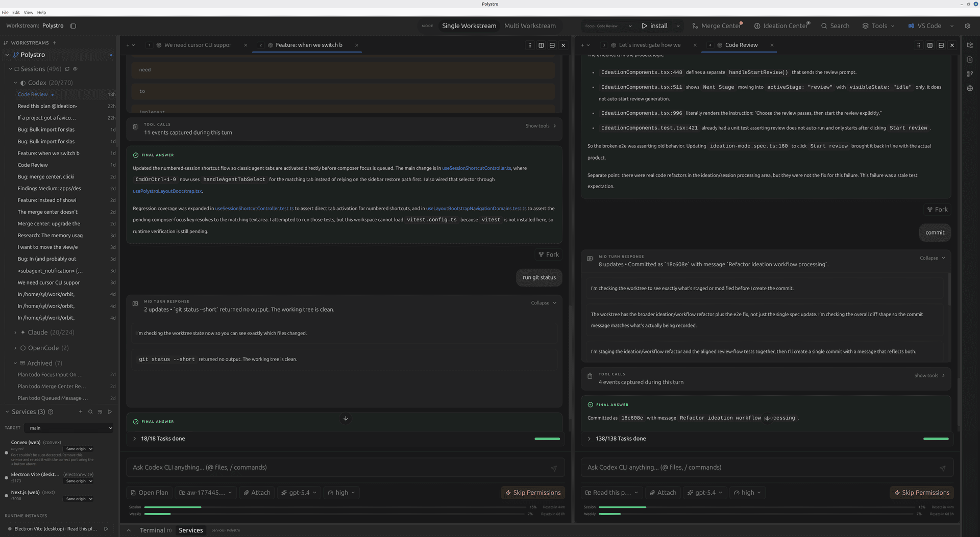Refresh the Sessions list

pos(67,69)
